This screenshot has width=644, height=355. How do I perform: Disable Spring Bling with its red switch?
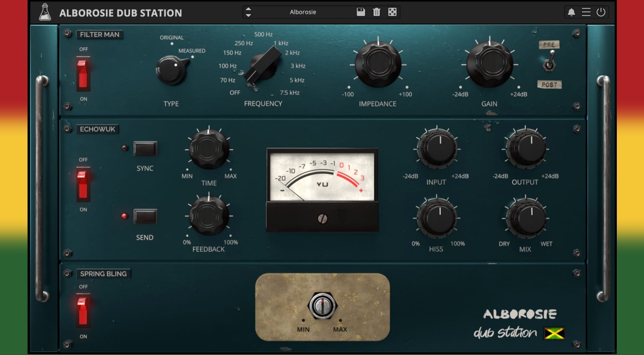coord(83,312)
